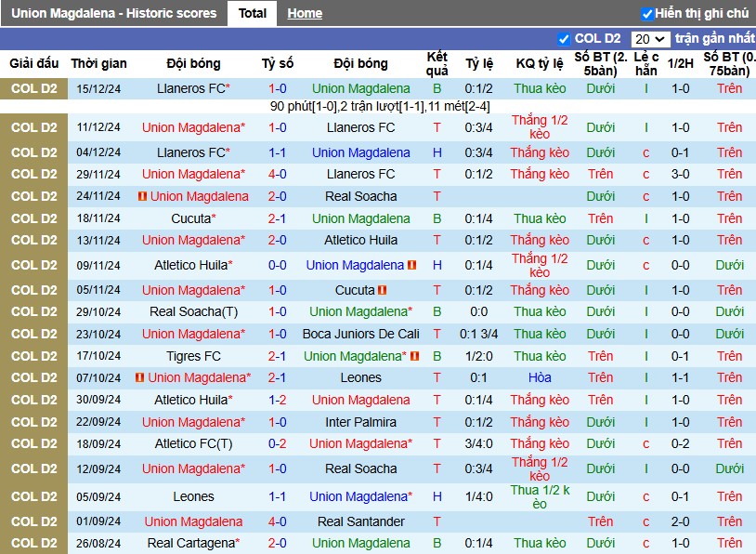Screen dimensions: 756x554
Task: Click the 0:1 odds in the 07/10/24 row
Action: [478, 377]
